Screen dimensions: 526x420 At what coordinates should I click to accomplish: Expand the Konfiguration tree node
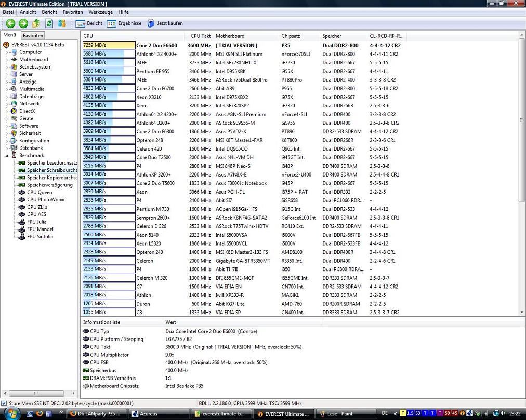point(6,141)
